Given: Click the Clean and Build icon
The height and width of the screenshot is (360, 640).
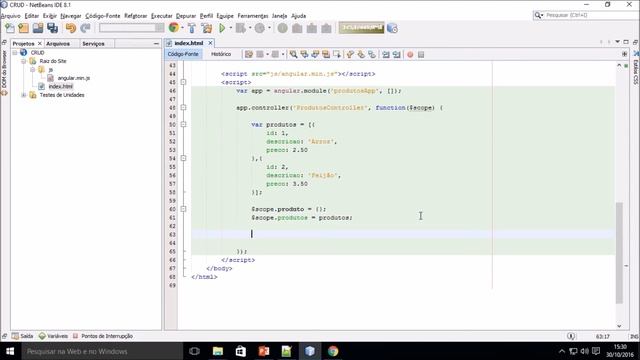Looking at the screenshot, I should (207, 28).
